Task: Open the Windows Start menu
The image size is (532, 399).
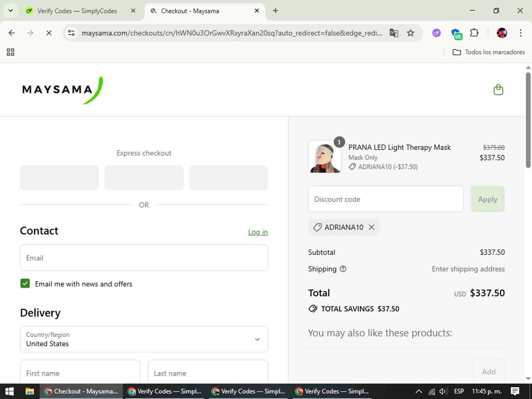Action: click(10, 391)
